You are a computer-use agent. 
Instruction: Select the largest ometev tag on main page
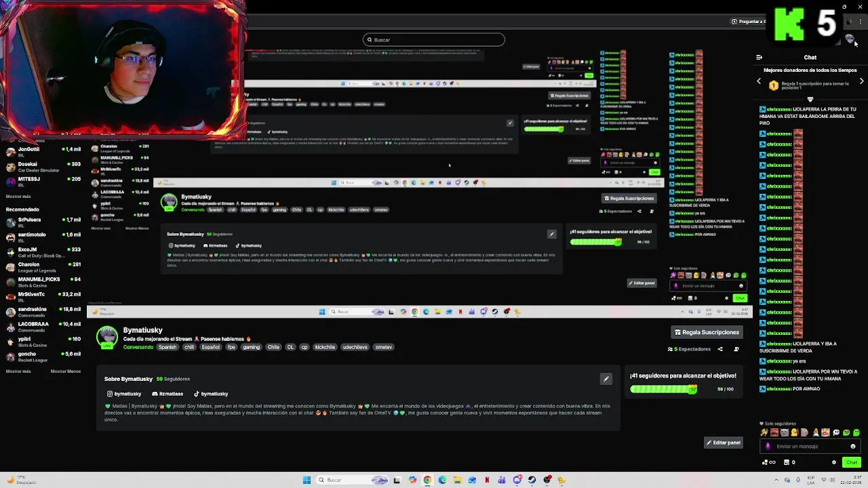(x=384, y=347)
